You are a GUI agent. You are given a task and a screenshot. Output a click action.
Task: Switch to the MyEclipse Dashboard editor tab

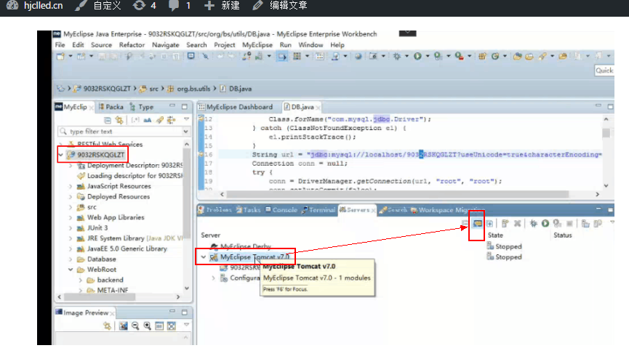coord(236,107)
